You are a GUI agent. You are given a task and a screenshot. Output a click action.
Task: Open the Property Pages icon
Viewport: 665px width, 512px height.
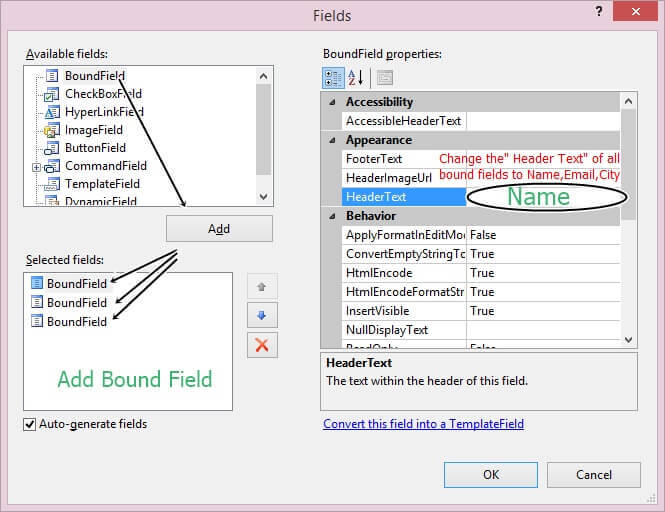385,77
